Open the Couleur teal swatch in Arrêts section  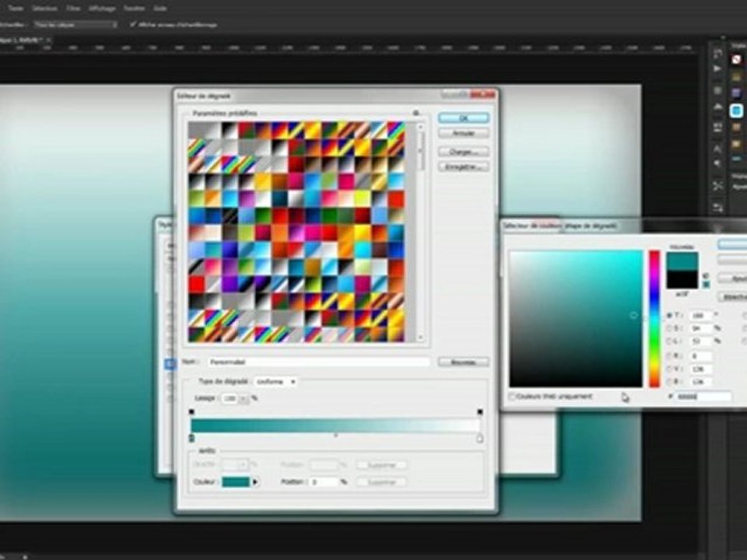click(236, 482)
